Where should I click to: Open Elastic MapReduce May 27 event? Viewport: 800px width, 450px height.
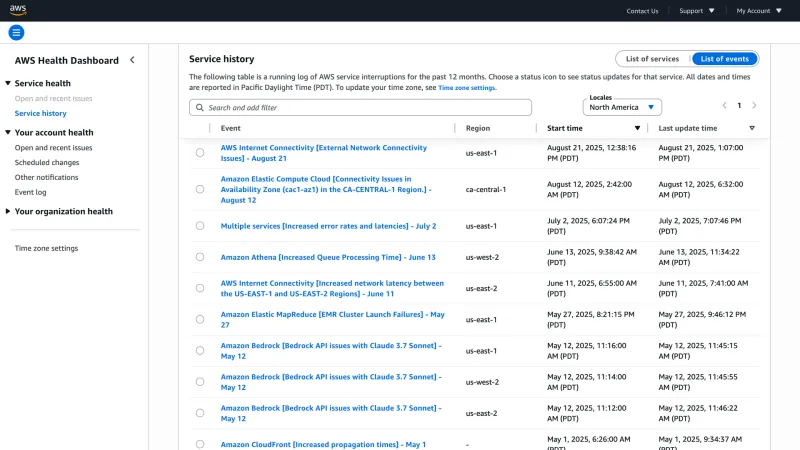click(332, 319)
